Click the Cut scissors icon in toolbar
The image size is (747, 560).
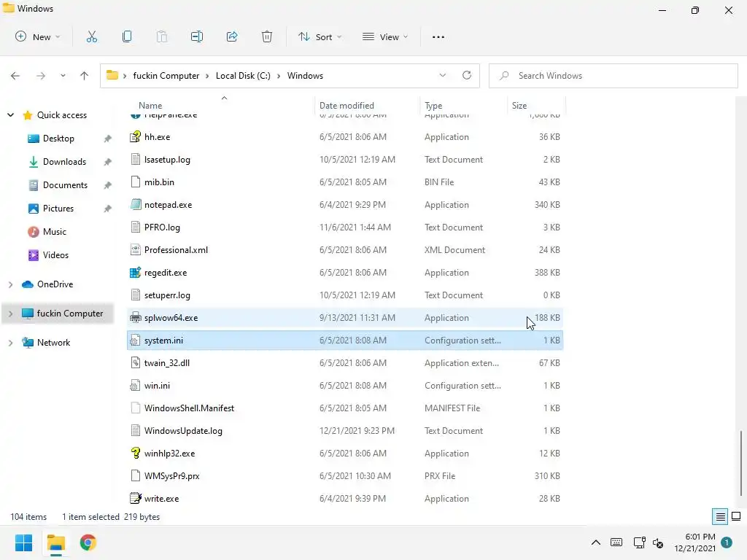click(91, 36)
